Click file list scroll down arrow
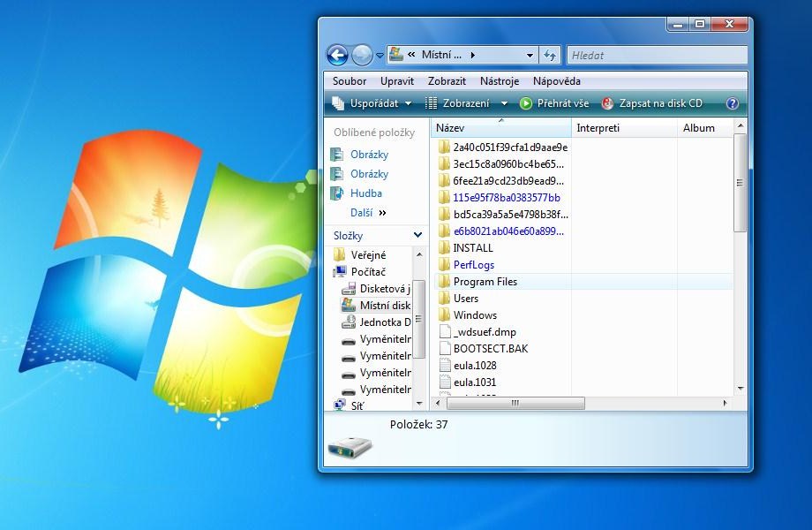Screen dimensions: 812x530 [x=740, y=388]
